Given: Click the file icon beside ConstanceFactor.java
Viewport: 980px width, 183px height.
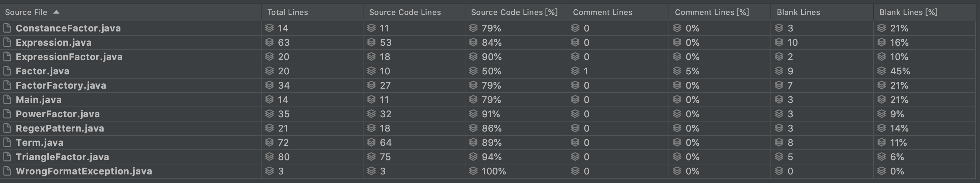Looking at the screenshot, I should click(7, 28).
